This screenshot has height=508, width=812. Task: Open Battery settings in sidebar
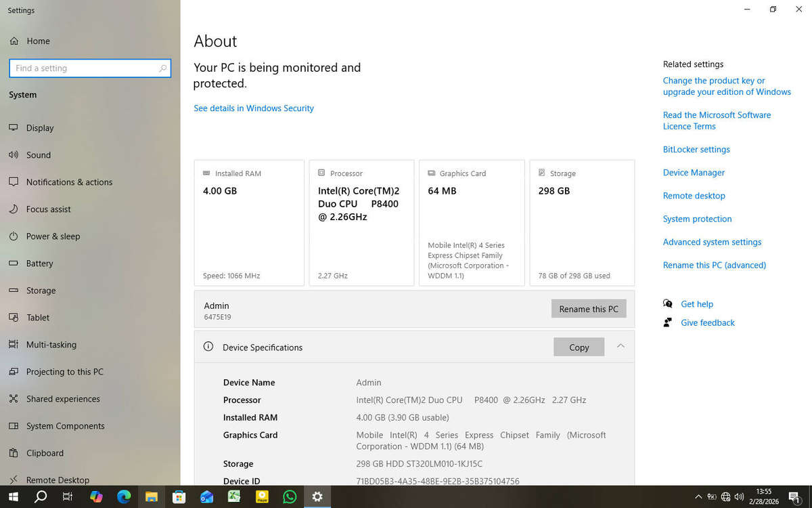pos(39,263)
